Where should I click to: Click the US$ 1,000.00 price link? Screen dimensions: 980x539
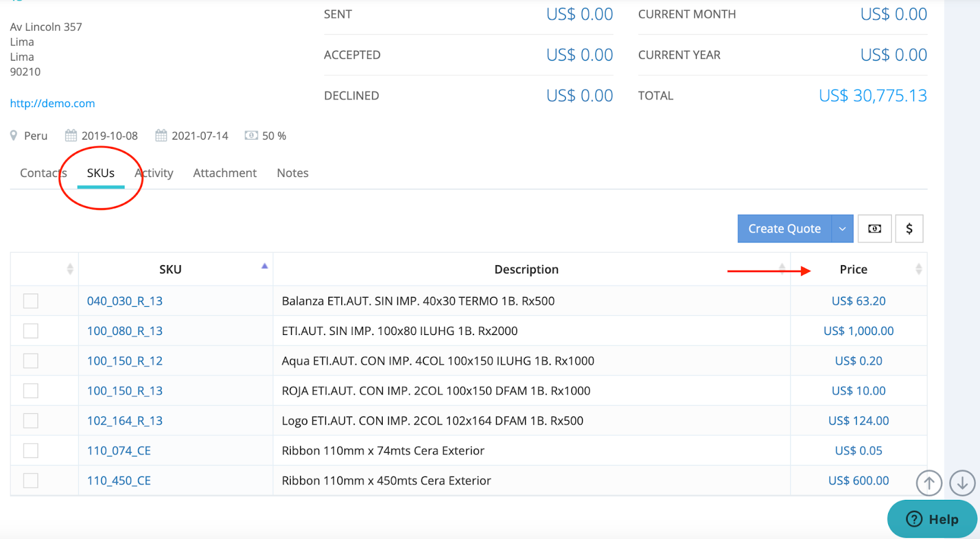858,331
